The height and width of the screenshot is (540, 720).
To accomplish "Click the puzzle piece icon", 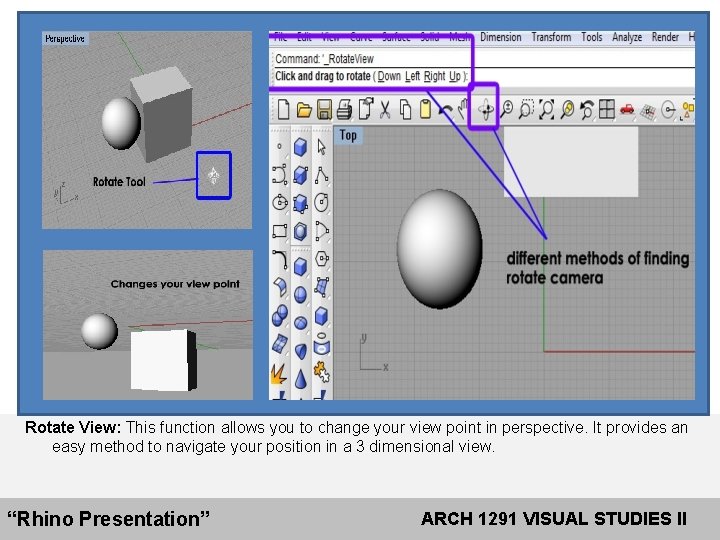I will click(x=321, y=372).
